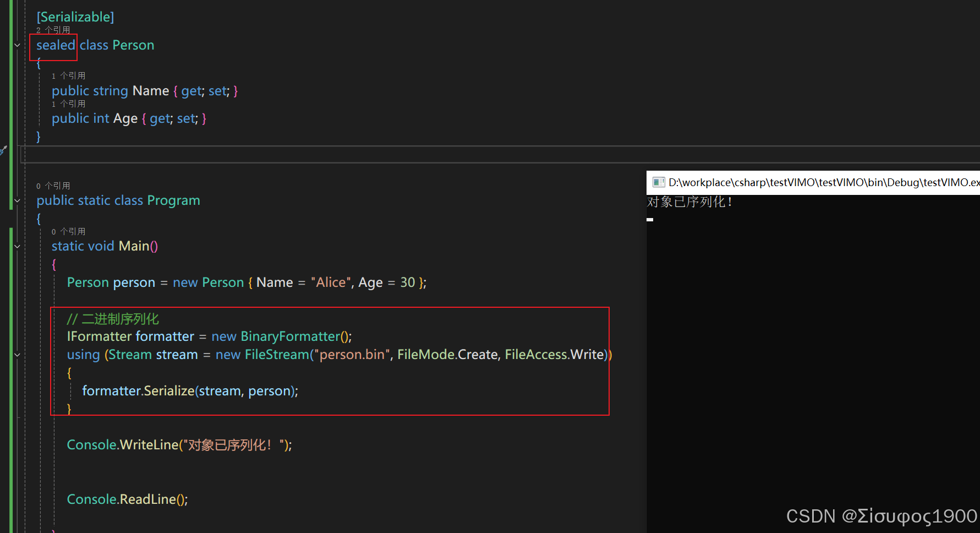Image resolution: width=980 pixels, height=533 pixels.
Task: Click the "Alice" string literal
Action: (x=331, y=282)
